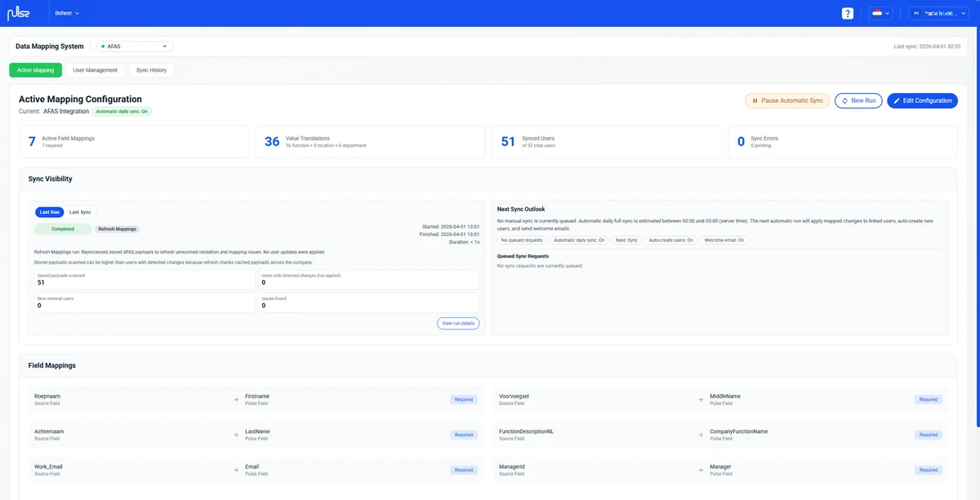
Task: Click the Issues found value box
Action: pyautogui.click(x=369, y=302)
